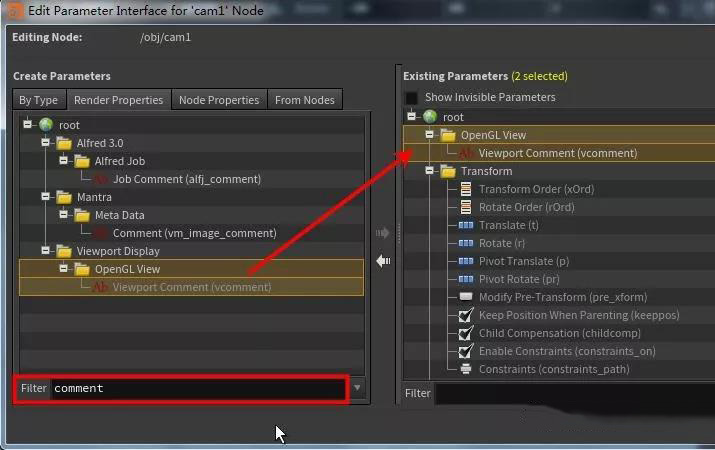Select Child Compensation (childcomp) parameter
This screenshot has width=715, height=450.
pyautogui.click(x=559, y=333)
